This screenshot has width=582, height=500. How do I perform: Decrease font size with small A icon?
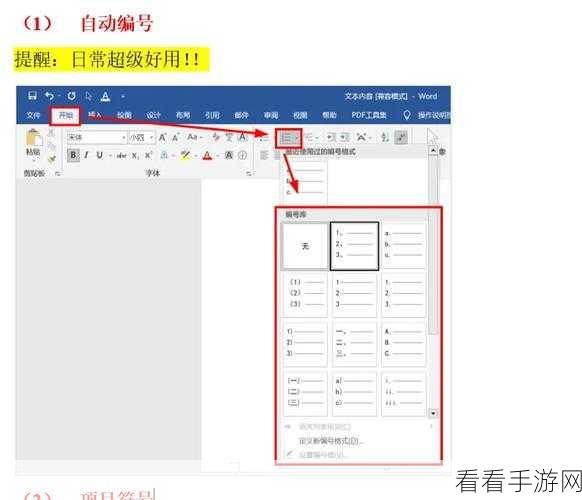pos(175,137)
